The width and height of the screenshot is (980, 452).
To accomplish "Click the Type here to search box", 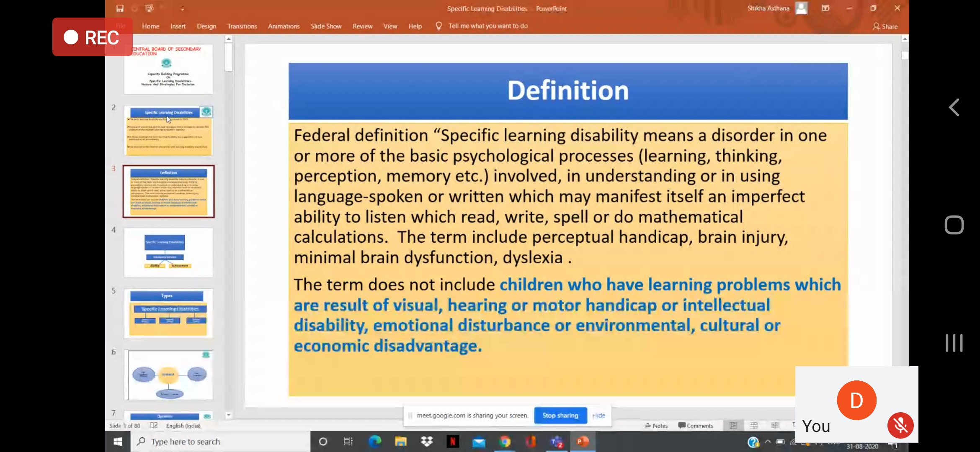I will [x=221, y=442].
